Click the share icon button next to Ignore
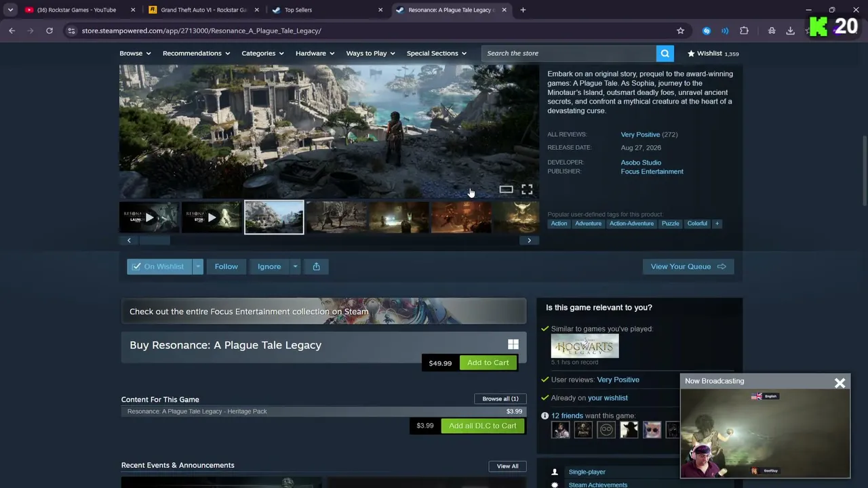 (316, 266)
